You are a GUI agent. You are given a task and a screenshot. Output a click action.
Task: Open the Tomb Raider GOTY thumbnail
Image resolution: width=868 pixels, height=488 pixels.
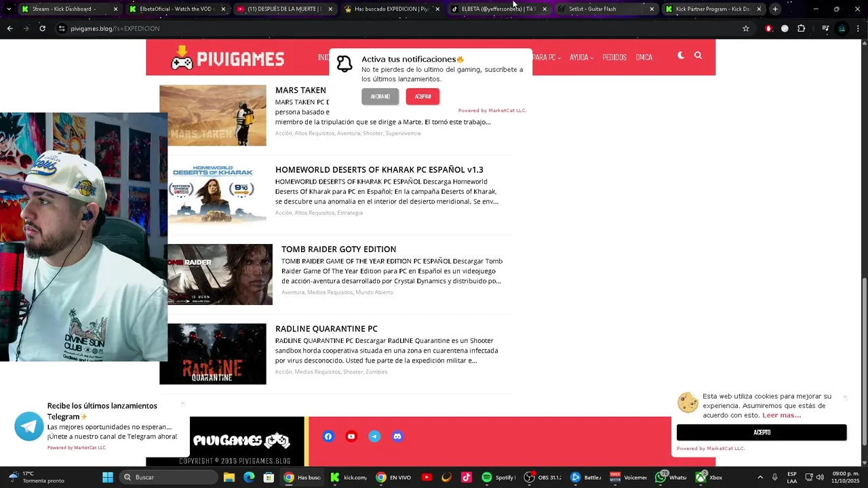click(x=220, y=274)
